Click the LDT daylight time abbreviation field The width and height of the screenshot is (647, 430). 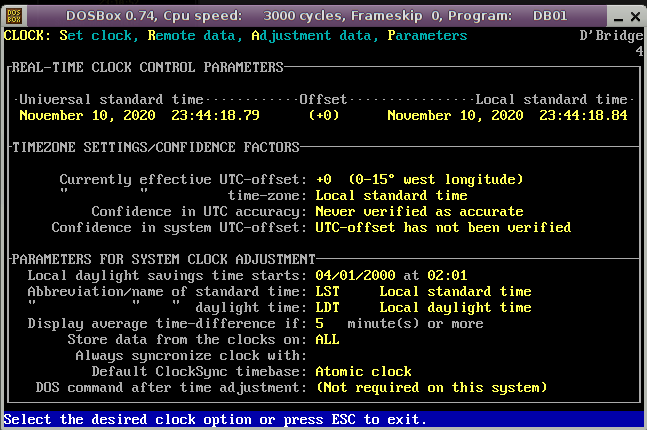coord(327,307)
